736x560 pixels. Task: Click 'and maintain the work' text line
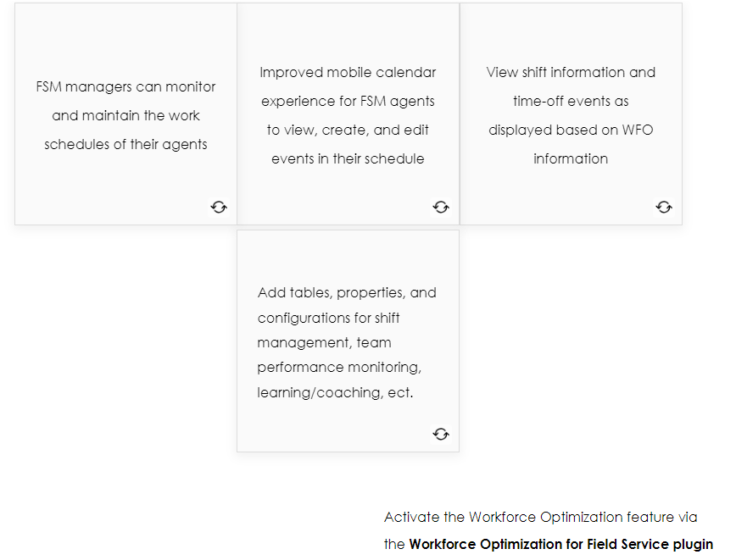(x=125, y=116)
